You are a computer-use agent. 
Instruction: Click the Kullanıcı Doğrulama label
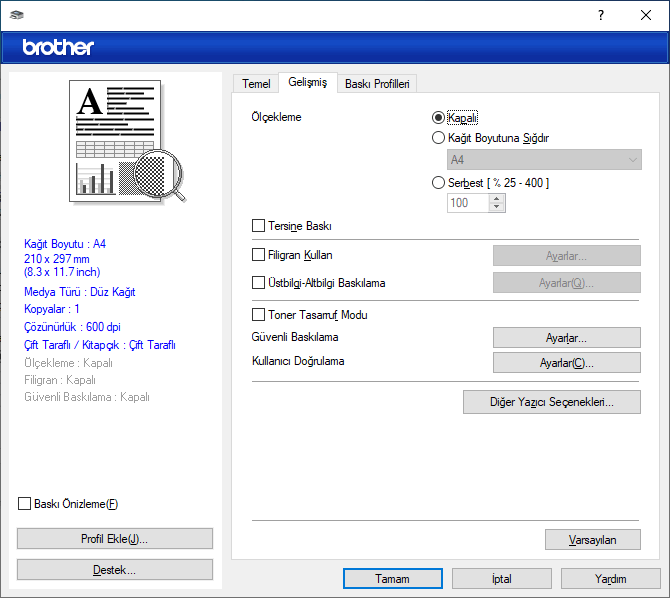coord(298,361)
